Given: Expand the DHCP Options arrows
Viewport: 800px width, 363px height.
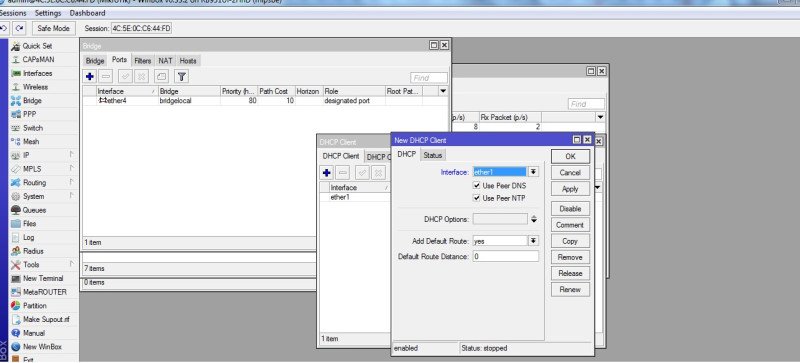Looking at the screenshot, I should 534,219.
